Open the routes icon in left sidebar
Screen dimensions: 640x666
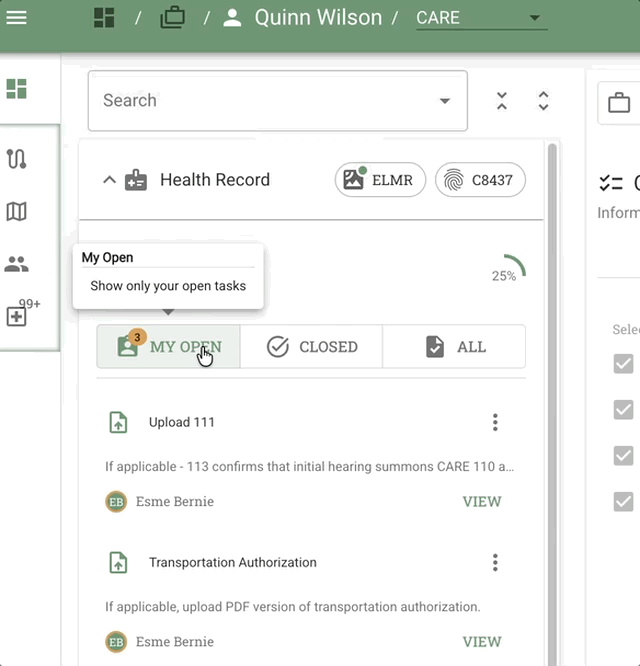(x=17, y=159)
